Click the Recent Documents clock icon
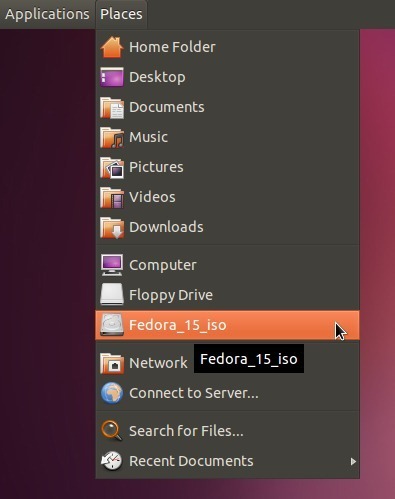 click(112, 461)
